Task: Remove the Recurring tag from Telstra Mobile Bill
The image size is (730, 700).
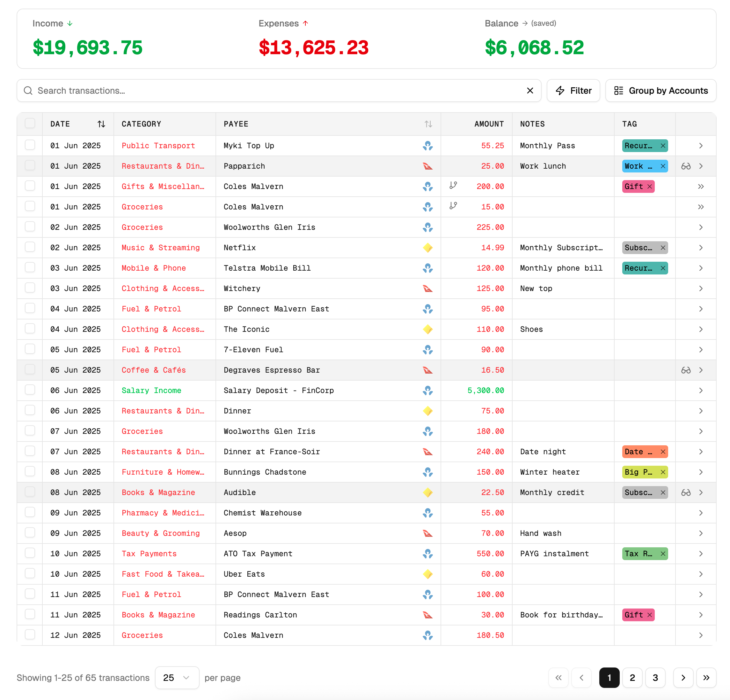Action: pos(663,268)
